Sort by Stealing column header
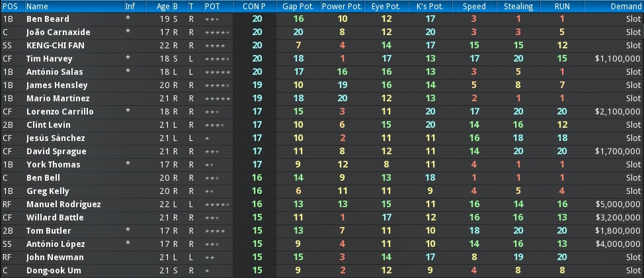Screen dimensions: 644x278 (518, 6)
